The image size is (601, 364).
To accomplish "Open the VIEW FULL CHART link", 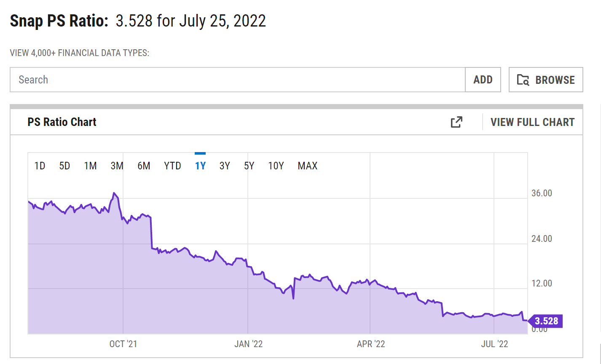I will (532, 122).
